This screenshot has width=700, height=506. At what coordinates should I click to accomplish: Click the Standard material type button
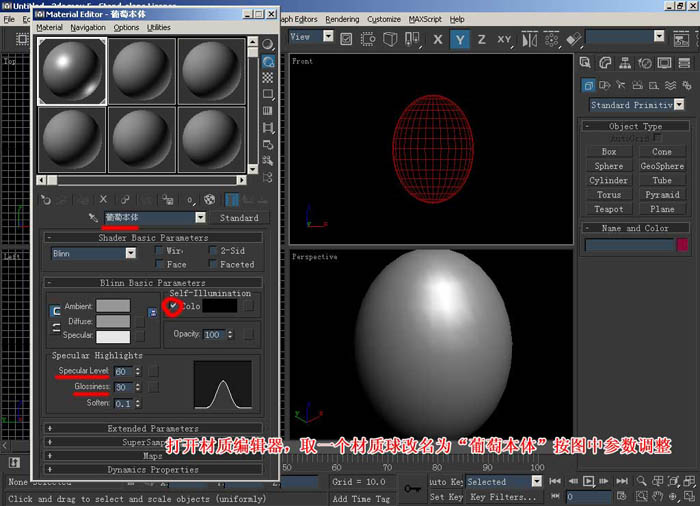coord(239,218)
